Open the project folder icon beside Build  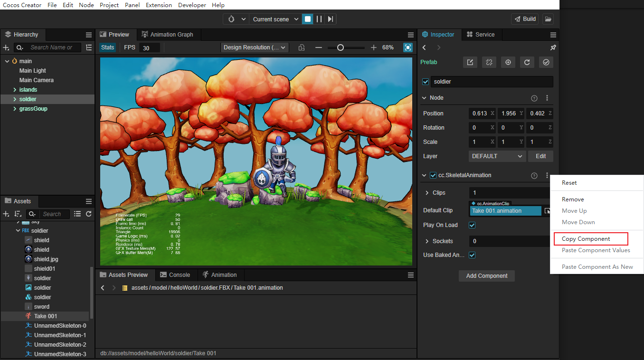point(548,19)
